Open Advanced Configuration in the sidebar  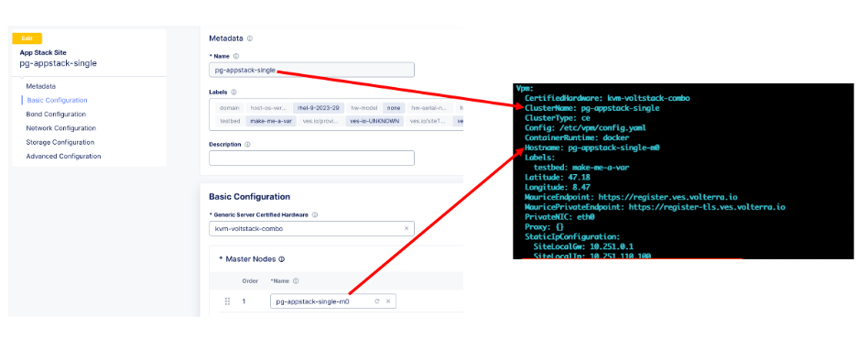pos(64,156)
